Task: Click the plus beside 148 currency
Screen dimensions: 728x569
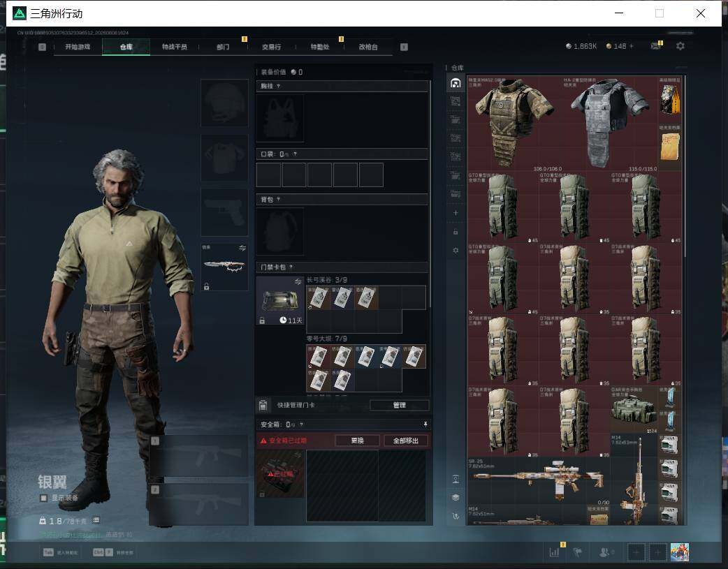Action: click(x=632, y=46)
